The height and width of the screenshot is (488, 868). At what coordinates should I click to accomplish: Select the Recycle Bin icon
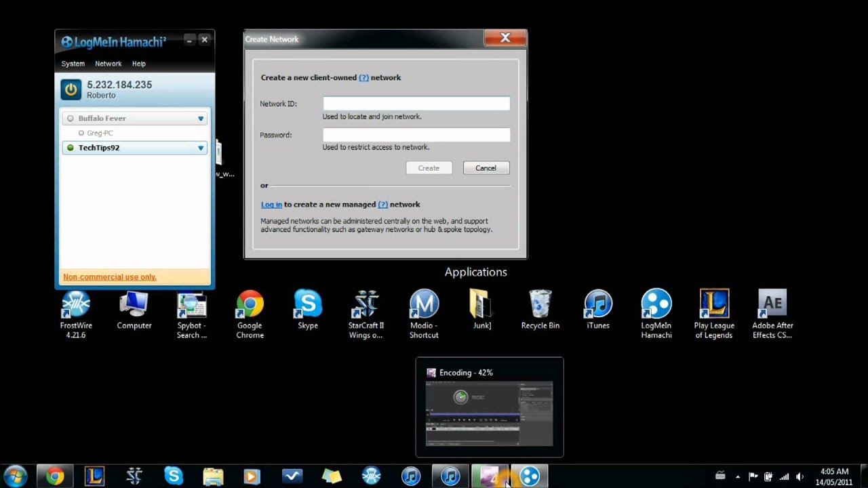pyautogui.click(x=540, y=310)
